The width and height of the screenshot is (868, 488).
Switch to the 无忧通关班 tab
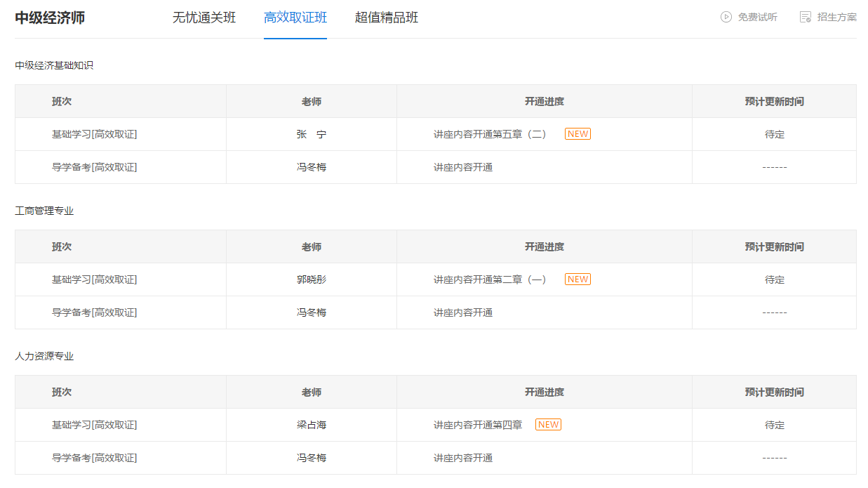(x=203, y=17)
